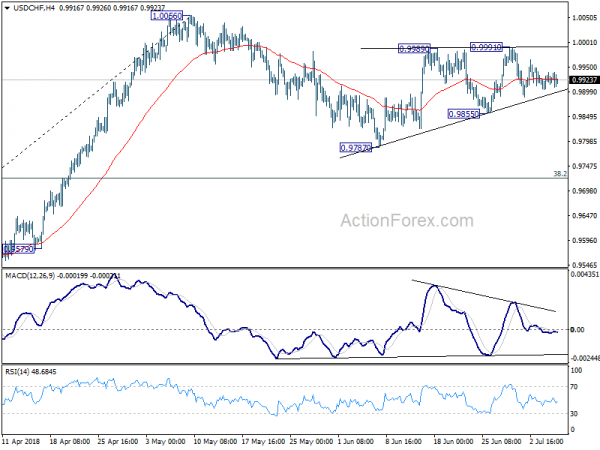This screenshot has width=600, height=450.
Task: Select the 0.98550 swing low label
Action: click(463, 114)
